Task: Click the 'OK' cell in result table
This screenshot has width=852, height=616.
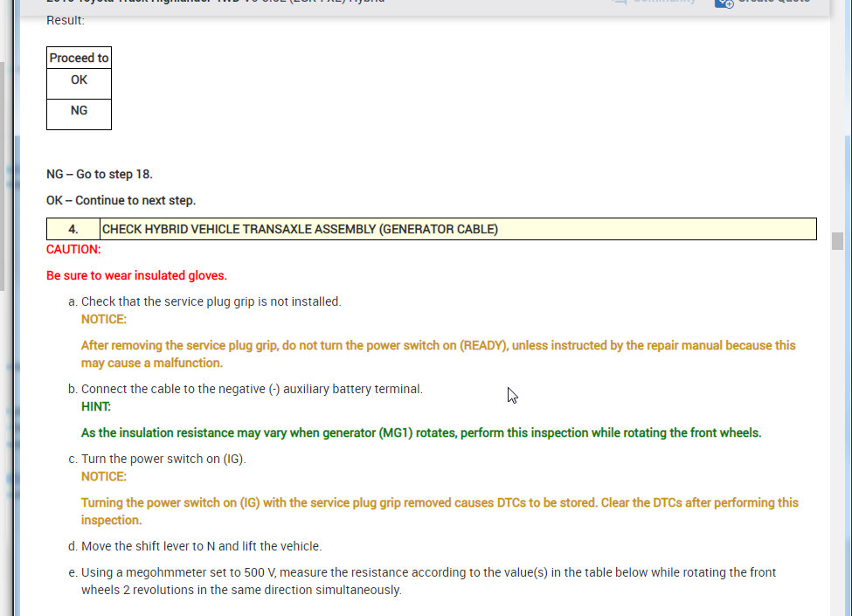Action: tap(79, 84)
